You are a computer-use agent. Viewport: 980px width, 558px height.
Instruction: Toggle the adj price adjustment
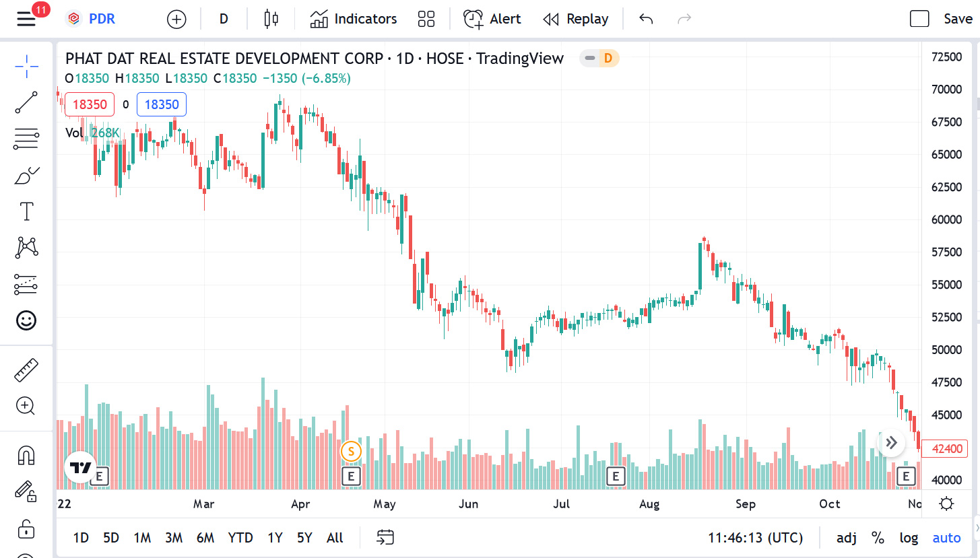847,538
